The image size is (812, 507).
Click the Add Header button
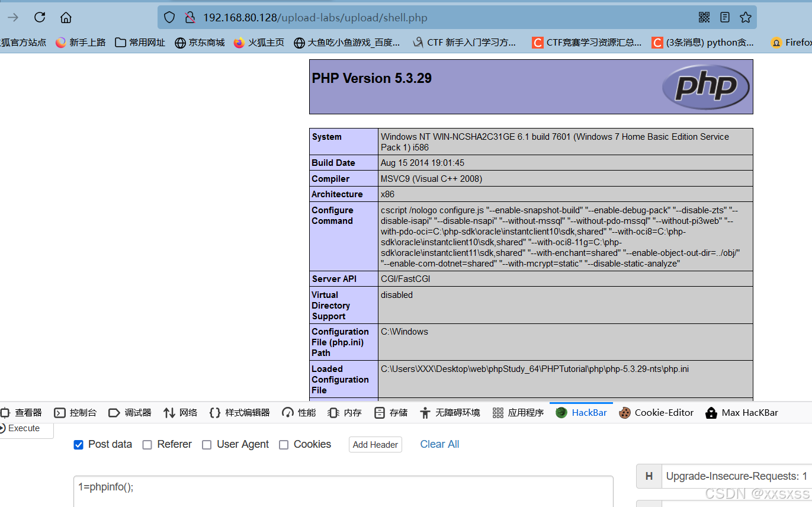click(x=375, y=445)
